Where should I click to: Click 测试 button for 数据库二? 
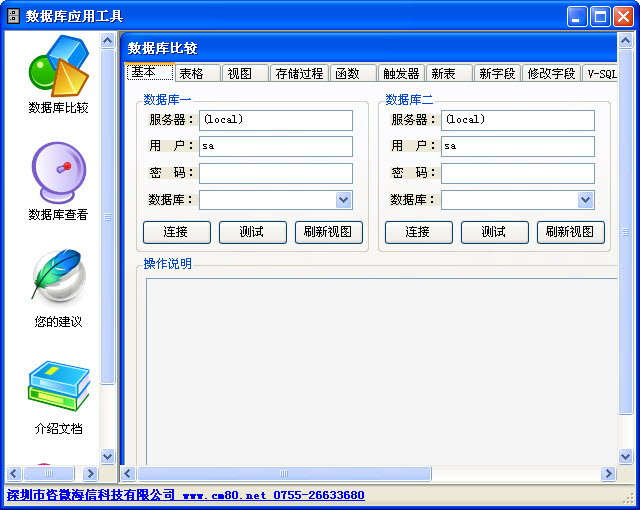494,232
